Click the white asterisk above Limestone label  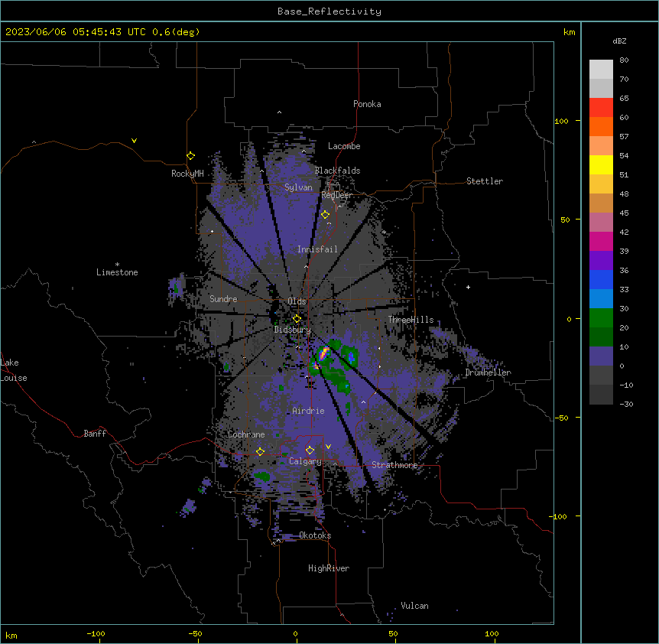tap(117, 265)
